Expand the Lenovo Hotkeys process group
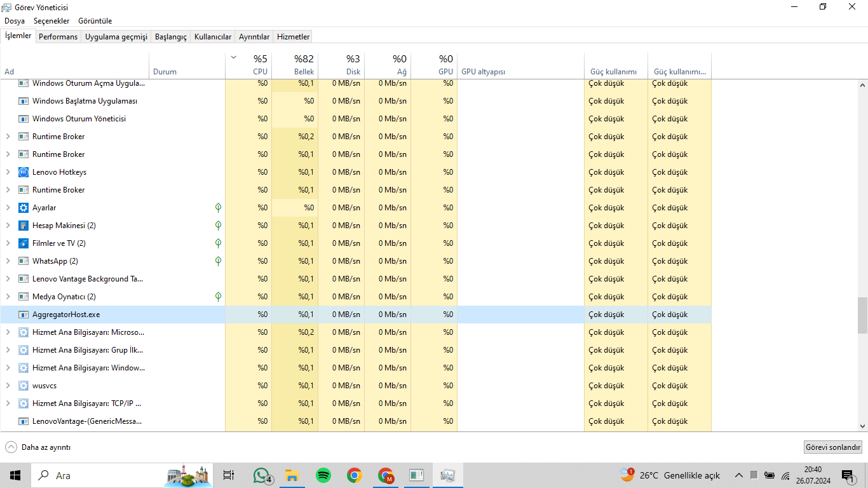Viewport: 868px width, 488px height. point(8,172)
